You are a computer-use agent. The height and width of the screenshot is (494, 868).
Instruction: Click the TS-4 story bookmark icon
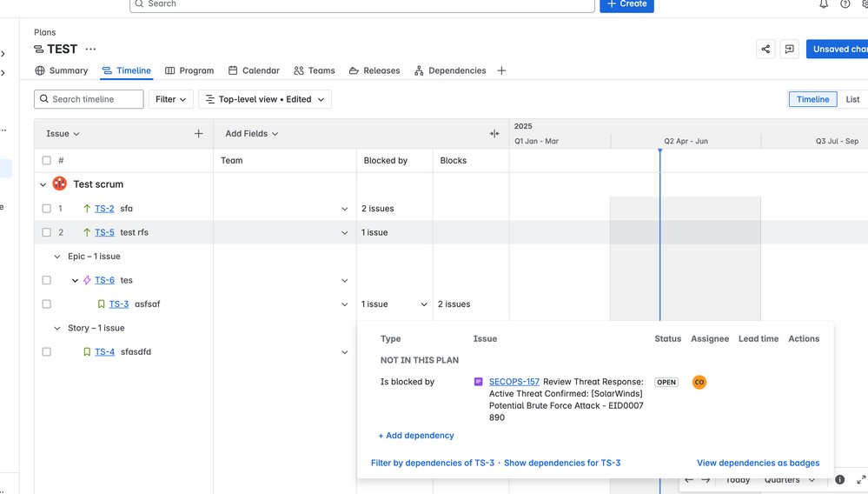(x=87, y=351)
